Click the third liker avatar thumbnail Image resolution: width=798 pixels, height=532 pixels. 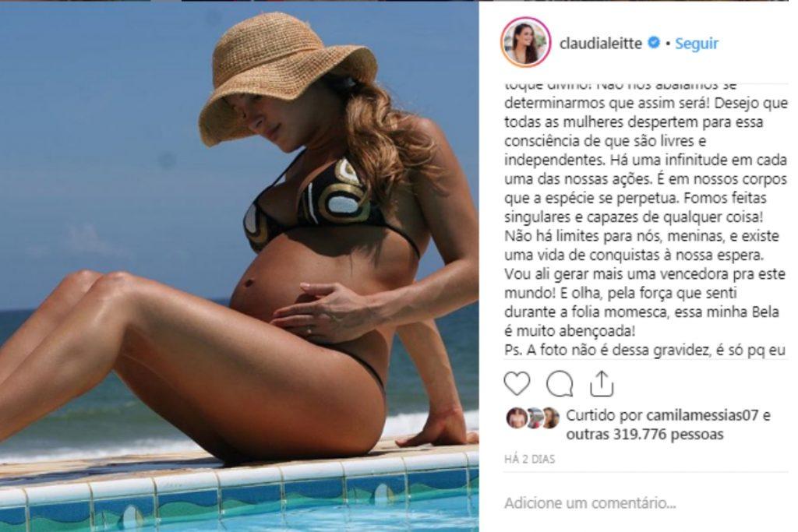(550, 417)
